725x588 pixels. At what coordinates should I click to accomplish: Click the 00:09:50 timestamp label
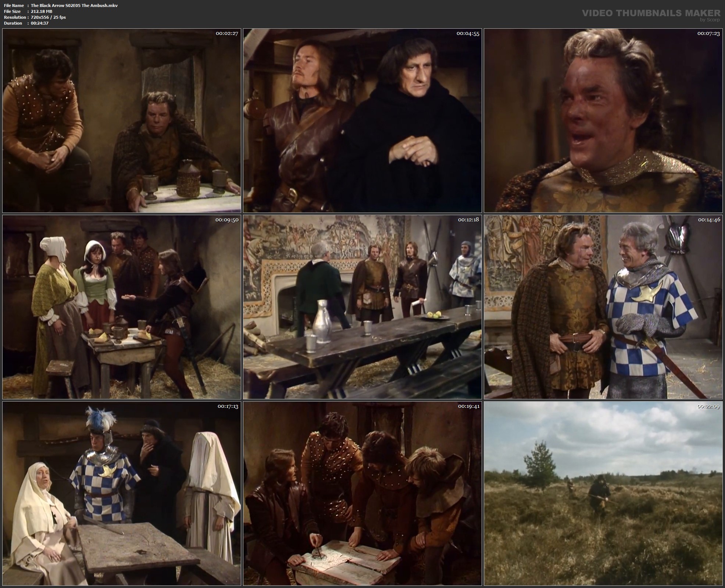pyautogui.click(x=227, y=220)
